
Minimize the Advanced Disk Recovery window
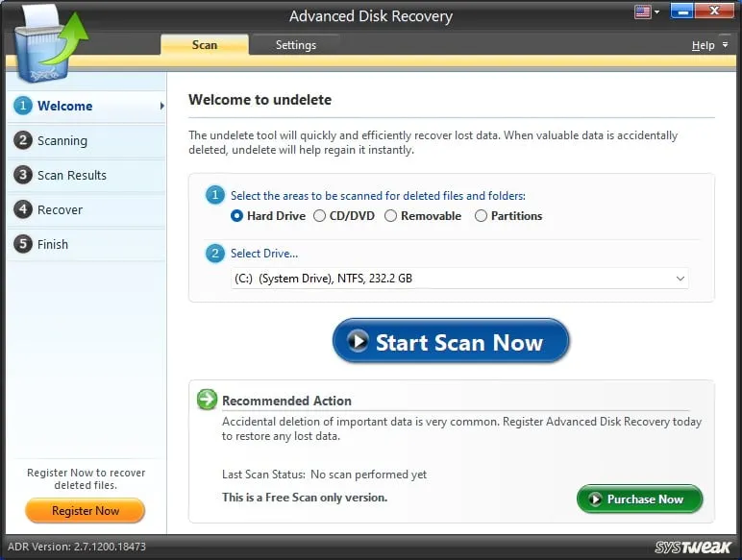681,11
